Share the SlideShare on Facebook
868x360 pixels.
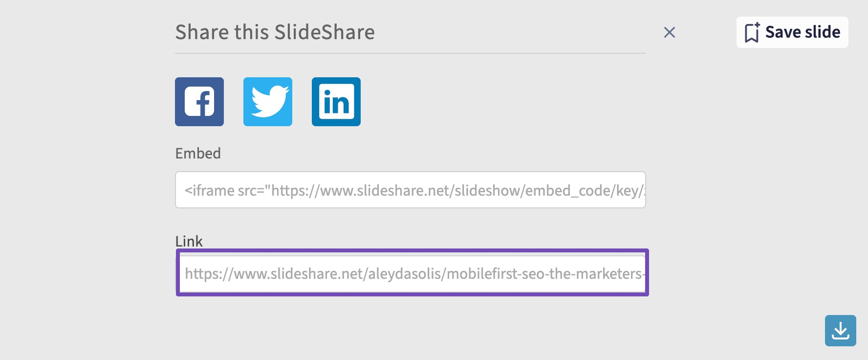[x=199, y=102]
